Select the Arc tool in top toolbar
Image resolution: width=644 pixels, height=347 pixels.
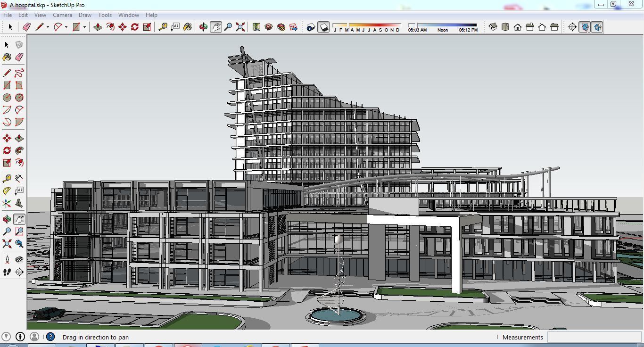point(58,27)
